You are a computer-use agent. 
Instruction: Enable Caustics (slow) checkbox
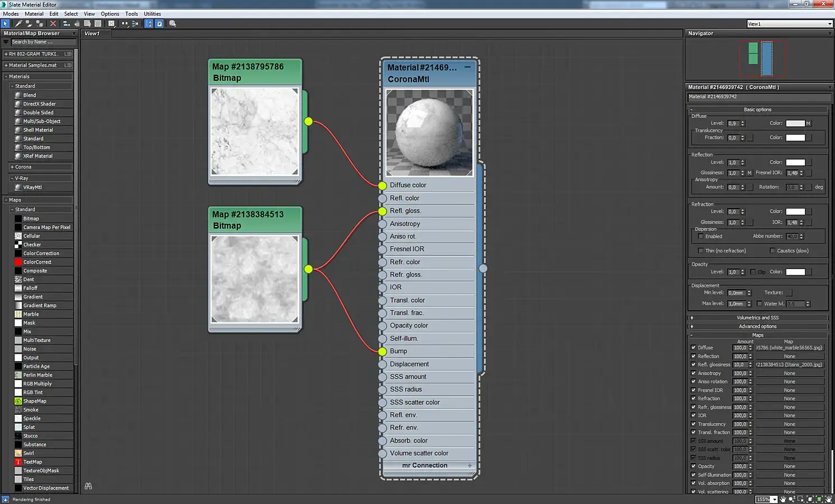coord(773,251)
